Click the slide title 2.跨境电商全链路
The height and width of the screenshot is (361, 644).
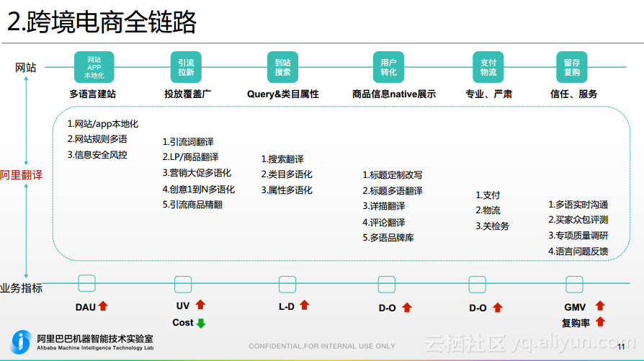click(x=102, y=22)
